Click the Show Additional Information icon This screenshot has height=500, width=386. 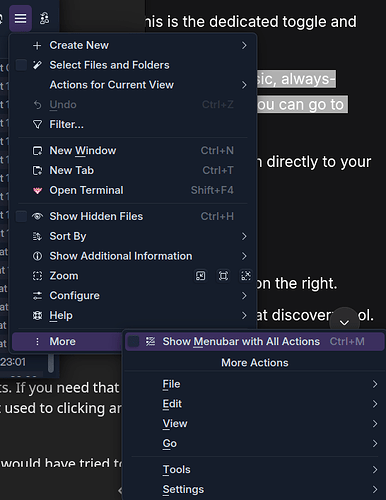[37, 256]
